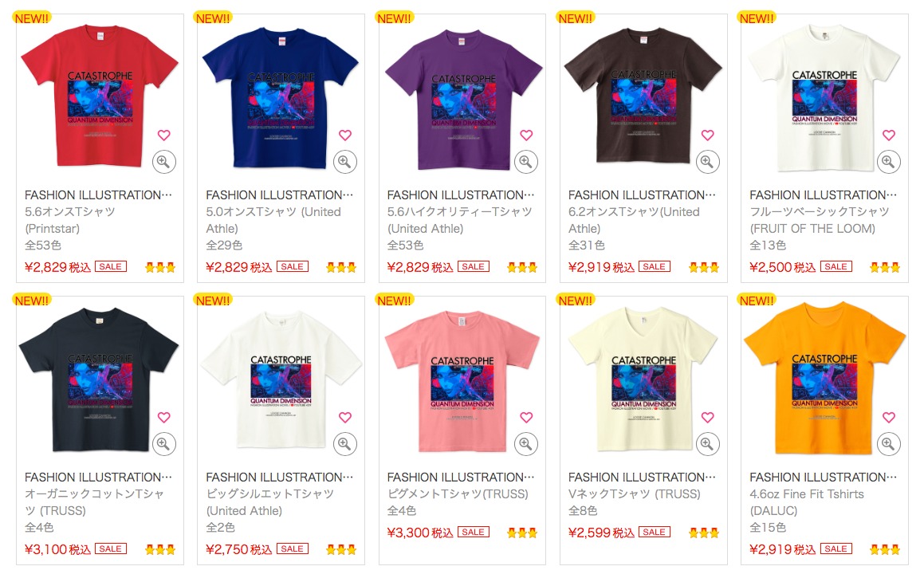Like the black organic cotton T-shirt
Screen dimensions: 924x574
[x=163, y=417]
